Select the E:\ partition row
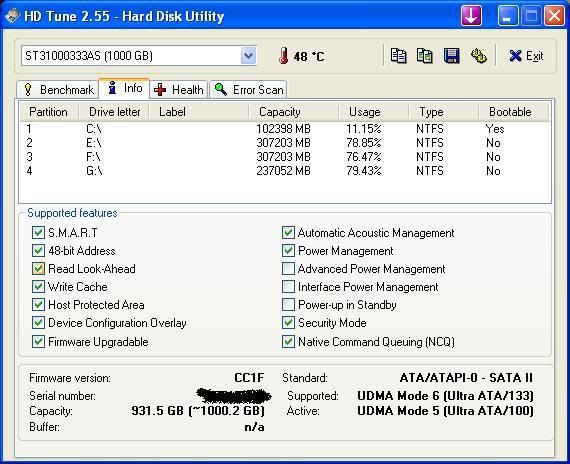Screen dimensions: 570x464 [285, 143]
